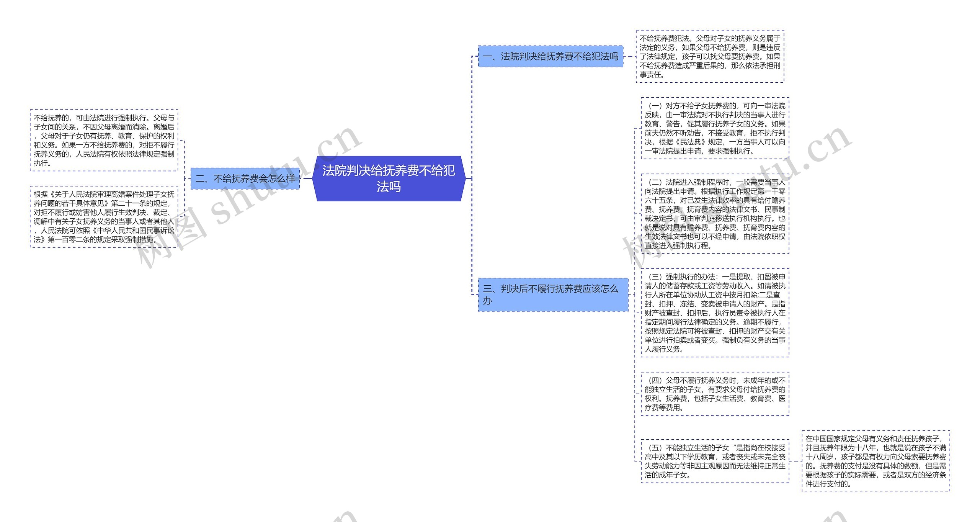Image resolution: width=980 pixels, height=522 pixels.
Task: Click the note starting （四）父母不履行抚养义务时
Action: coord(715,394)
